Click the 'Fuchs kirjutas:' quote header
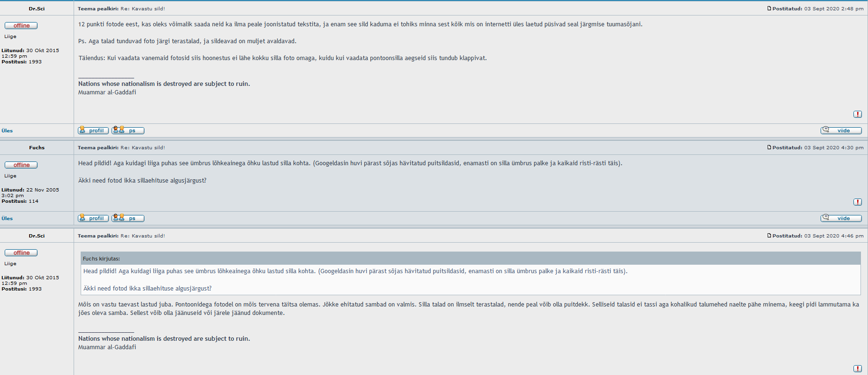868x375 pixels. [101, 259]
